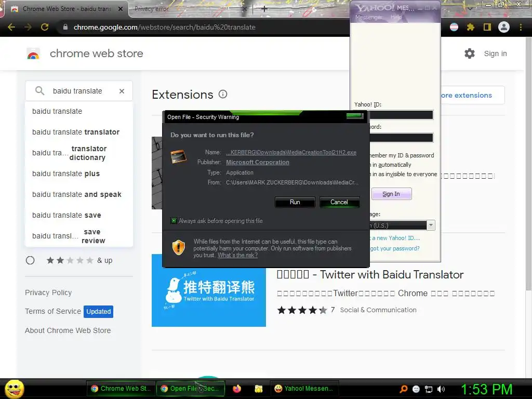Click the page vertical scrollbar

pyautogui.click(x=528, y=163)
